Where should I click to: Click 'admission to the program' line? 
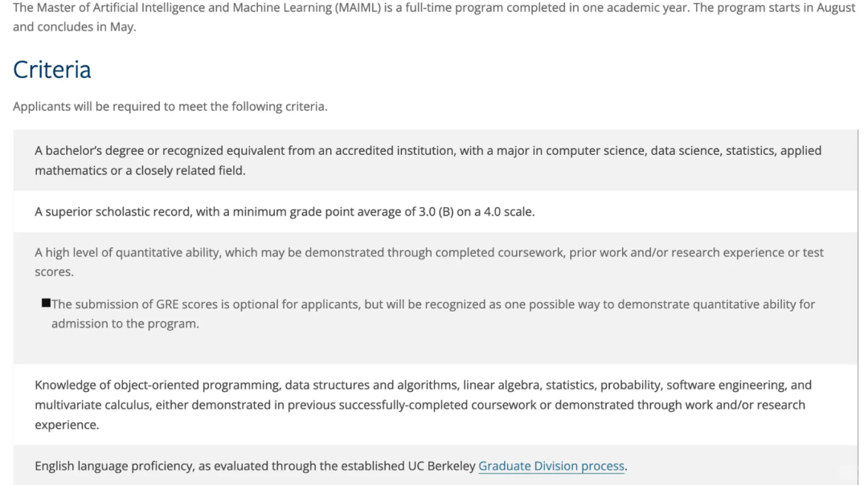click(125, 324)
